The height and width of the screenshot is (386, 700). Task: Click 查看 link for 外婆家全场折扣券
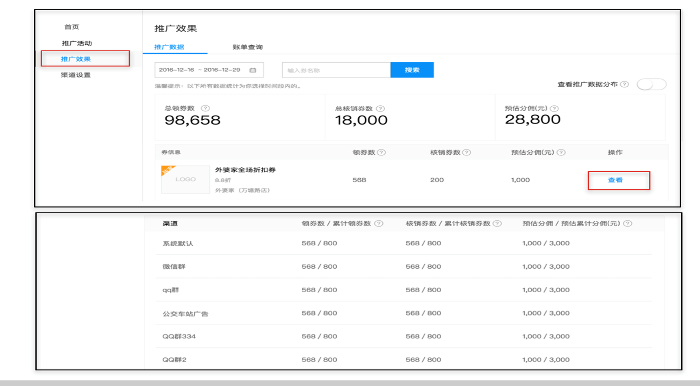tap(615, 180)
